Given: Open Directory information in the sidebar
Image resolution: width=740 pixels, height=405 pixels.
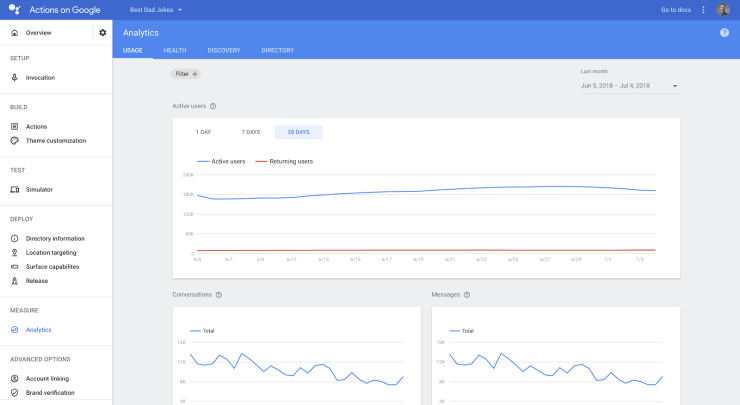Looking at the screenshot, I should (55, 238).
